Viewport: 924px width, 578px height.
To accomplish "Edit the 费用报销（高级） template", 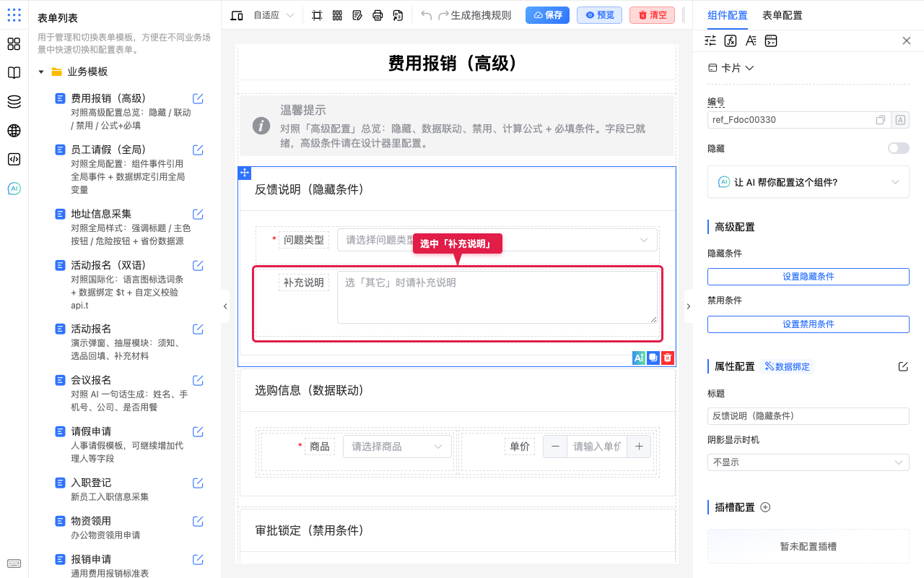I will [x=198, y=98].
